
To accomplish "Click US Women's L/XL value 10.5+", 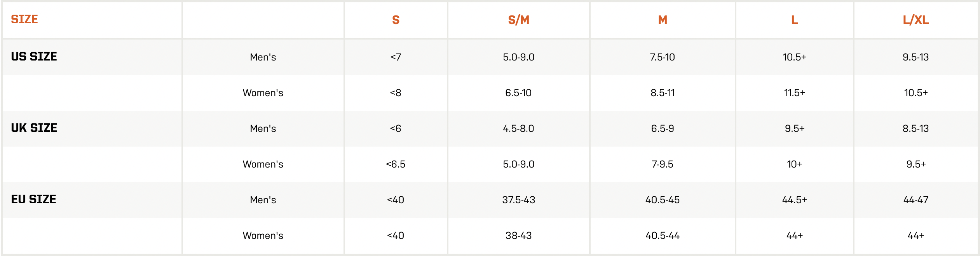I will pyautogui.click(x=916, y=93).
